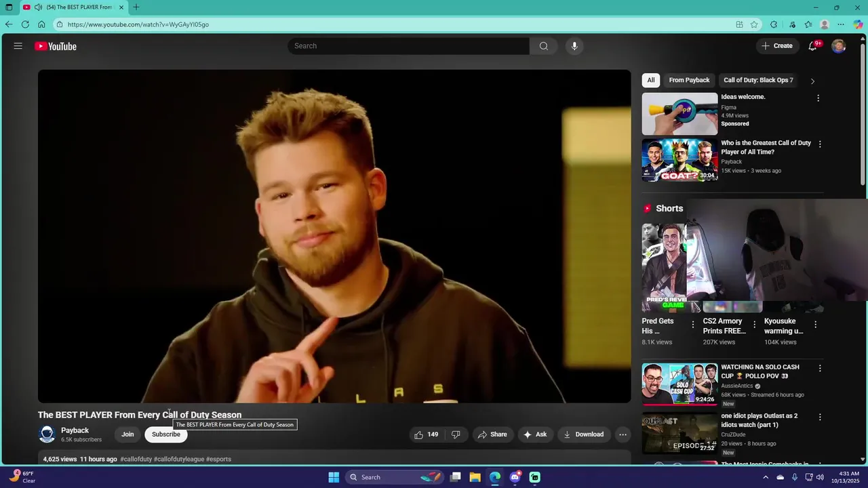Open browser favorites list icon
This screenshot has width=868, height=488.
(808, 24)
